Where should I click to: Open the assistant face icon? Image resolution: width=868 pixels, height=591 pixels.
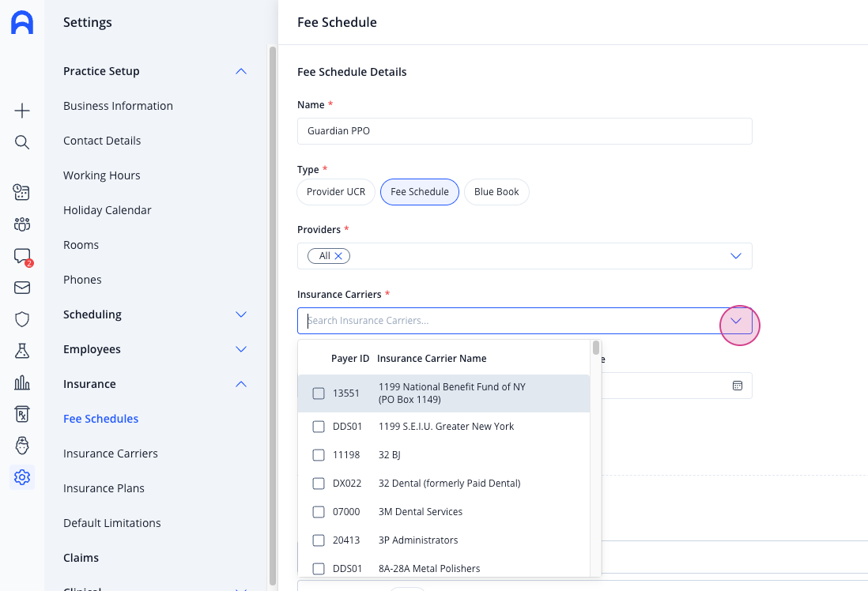tap(22, 446)
